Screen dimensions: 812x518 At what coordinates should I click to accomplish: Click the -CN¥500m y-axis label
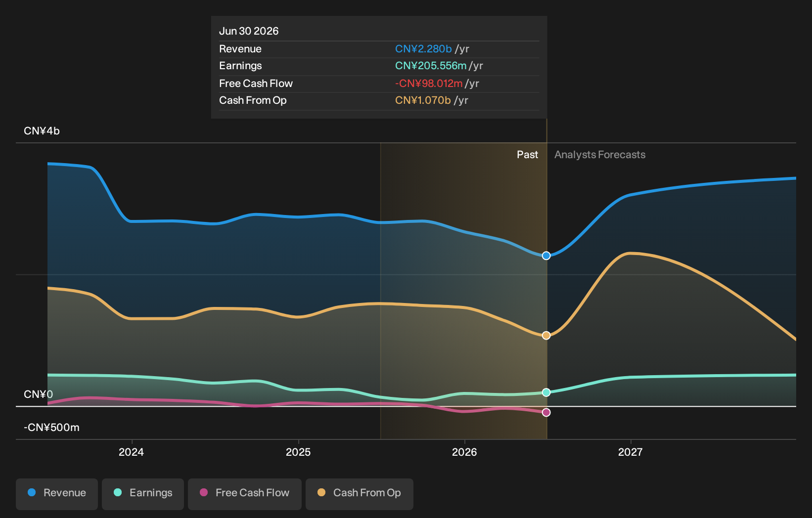[x=51, y=428]
